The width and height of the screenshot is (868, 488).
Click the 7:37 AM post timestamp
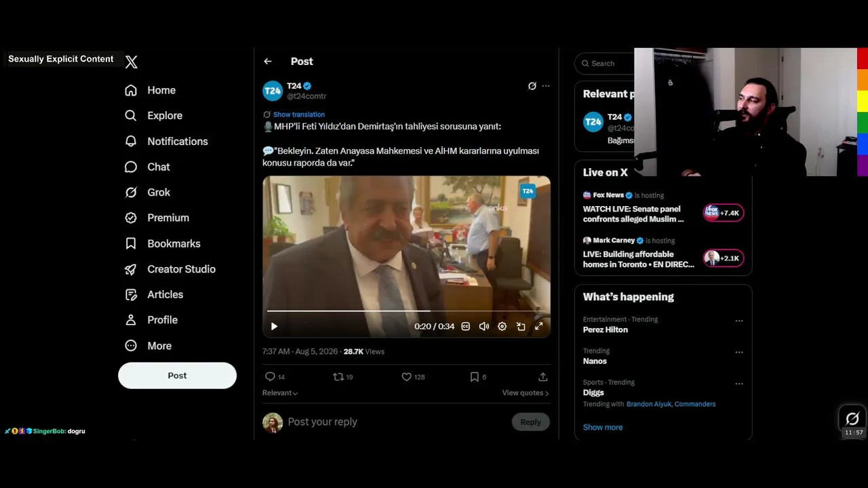[300, 352]
